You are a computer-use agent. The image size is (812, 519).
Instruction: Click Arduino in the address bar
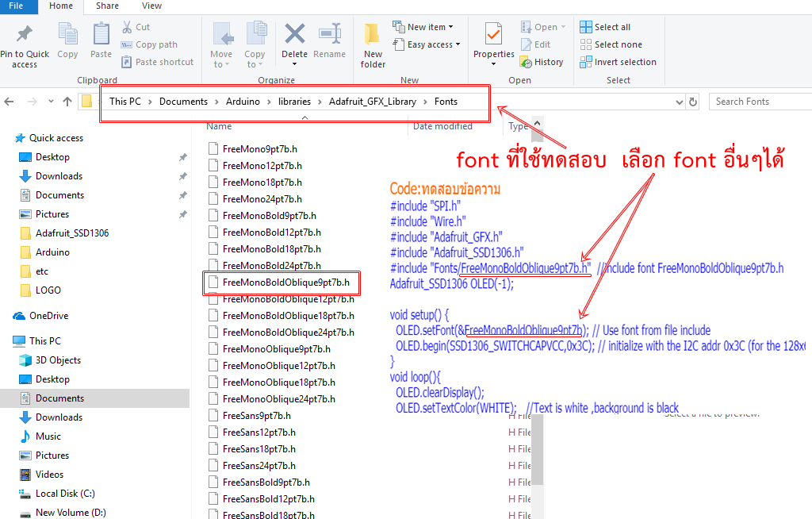(243, 102)
